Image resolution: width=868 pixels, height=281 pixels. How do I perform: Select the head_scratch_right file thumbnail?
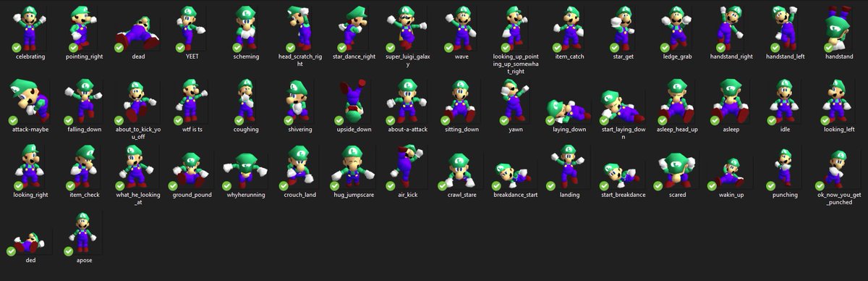300,28
